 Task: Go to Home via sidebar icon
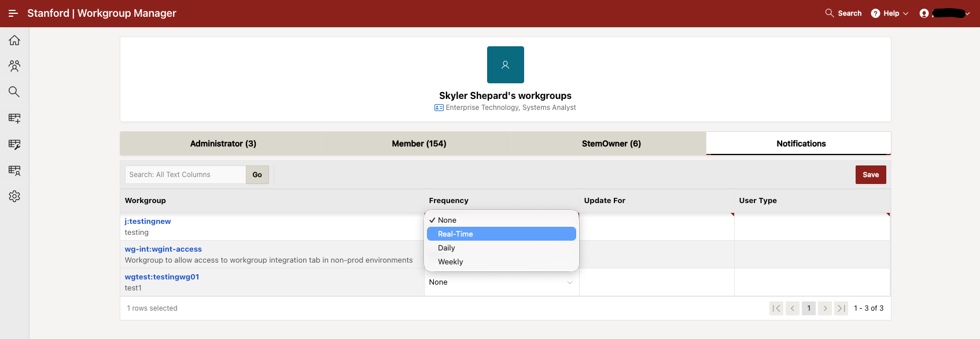[14, 40]
